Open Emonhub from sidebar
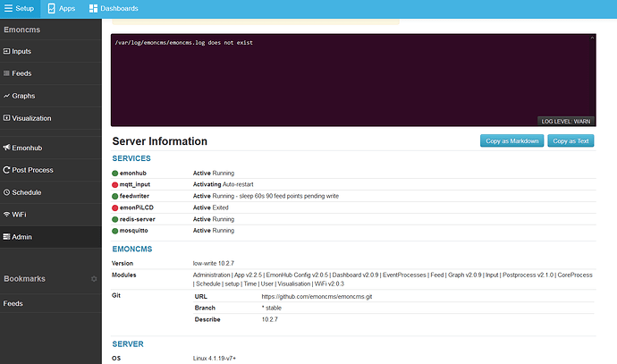Viewport: 617px width, 364px height. coord(51,148)
